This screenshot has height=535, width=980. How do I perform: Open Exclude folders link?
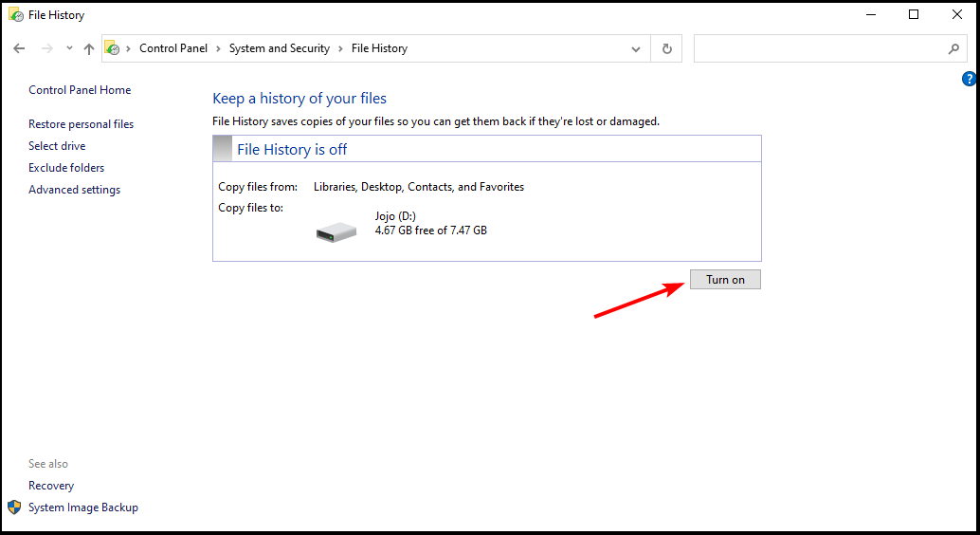pyautogui.click(x=66, y=168)
